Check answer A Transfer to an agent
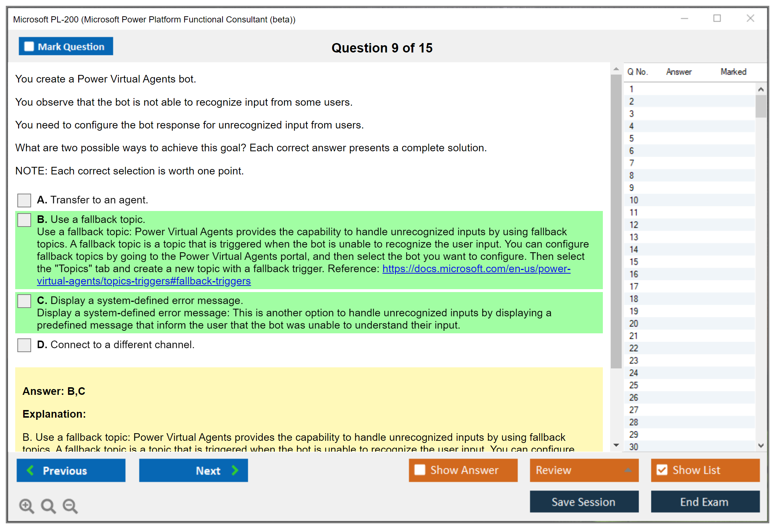 click(x=24, y=200)
